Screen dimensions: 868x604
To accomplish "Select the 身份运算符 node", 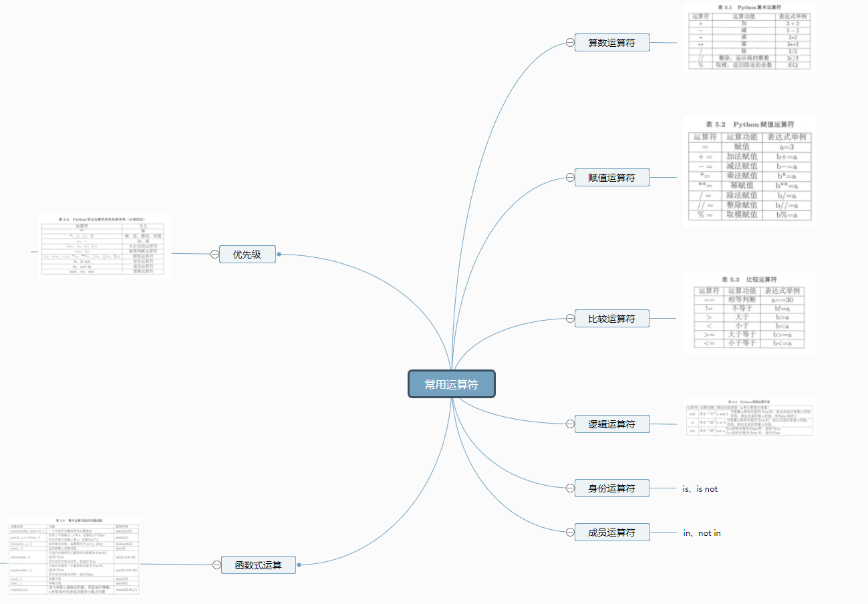I will (x=612, y=488).
